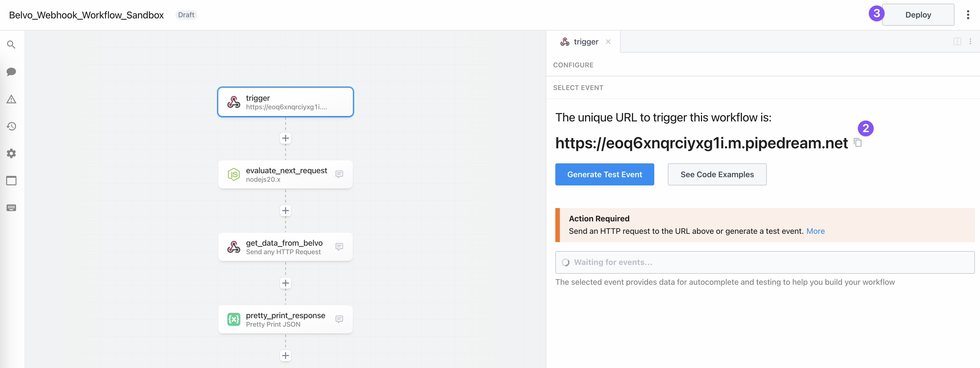Select the pipedream.net trigger URL text
This screenshot has height=368, width=980.
(701, 143)
